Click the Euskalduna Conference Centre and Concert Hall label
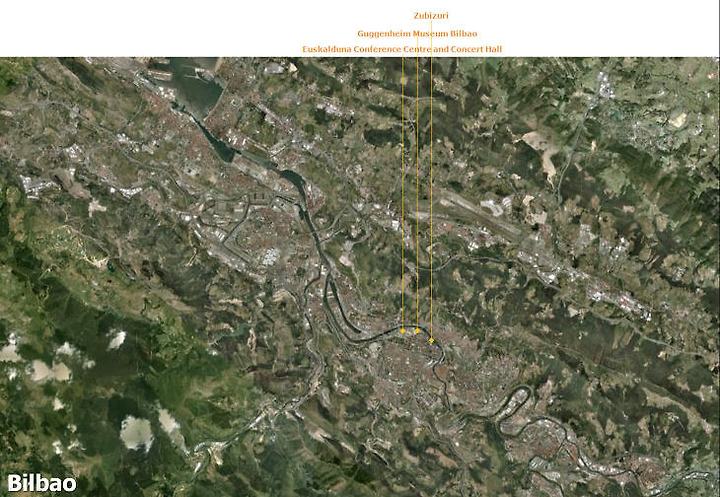 click(x=402, y=49)
